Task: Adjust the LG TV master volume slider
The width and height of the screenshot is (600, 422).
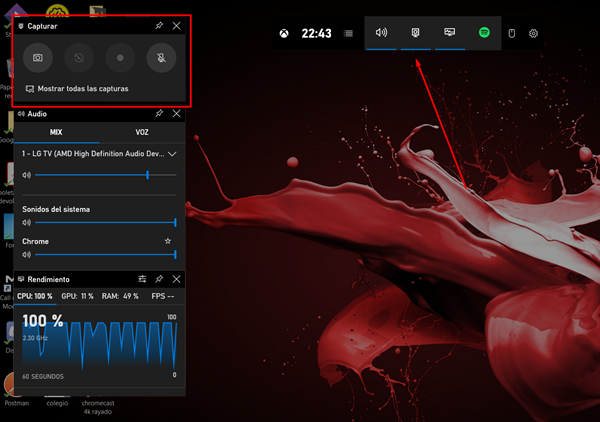Action: click(x=148, y=174)
